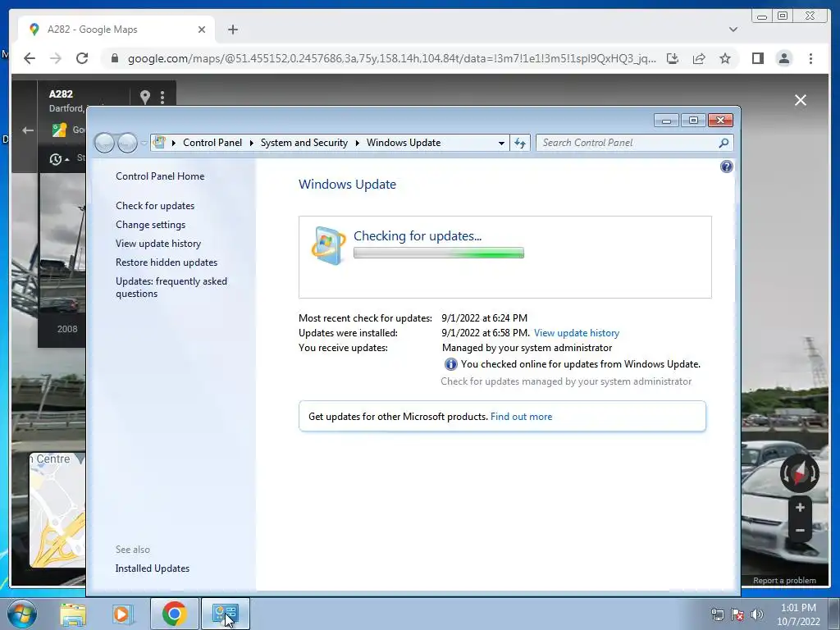Open Chrome three-dot menu
The width and height of the screenshot is (840, 630).
tap(810, 58)
